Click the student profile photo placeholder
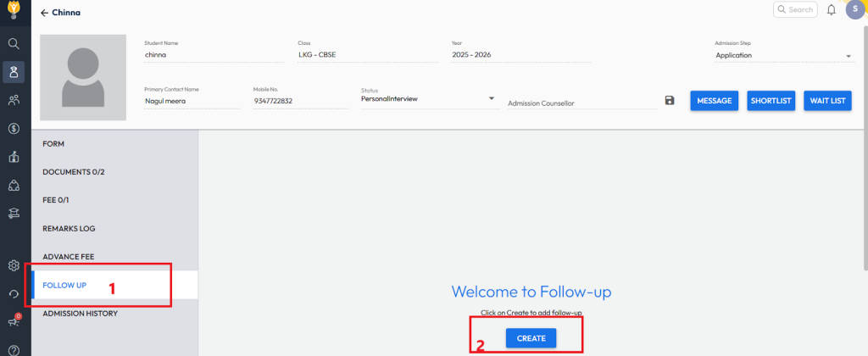 (82, 77)
